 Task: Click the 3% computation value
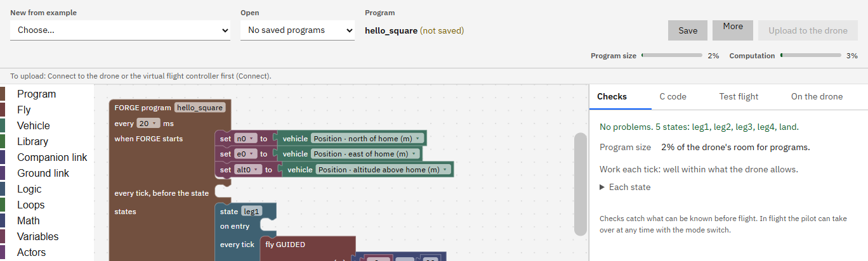click(852, 56)
